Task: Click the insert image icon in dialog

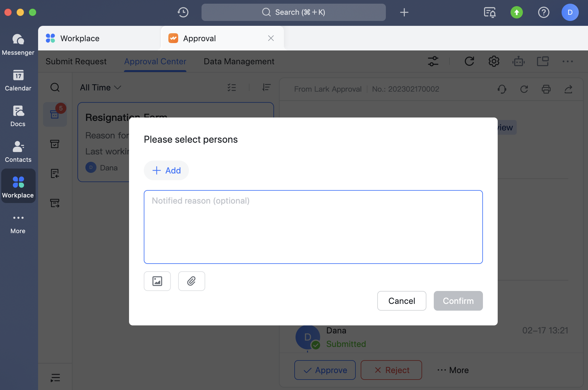Action: click(x=157, y=281)
